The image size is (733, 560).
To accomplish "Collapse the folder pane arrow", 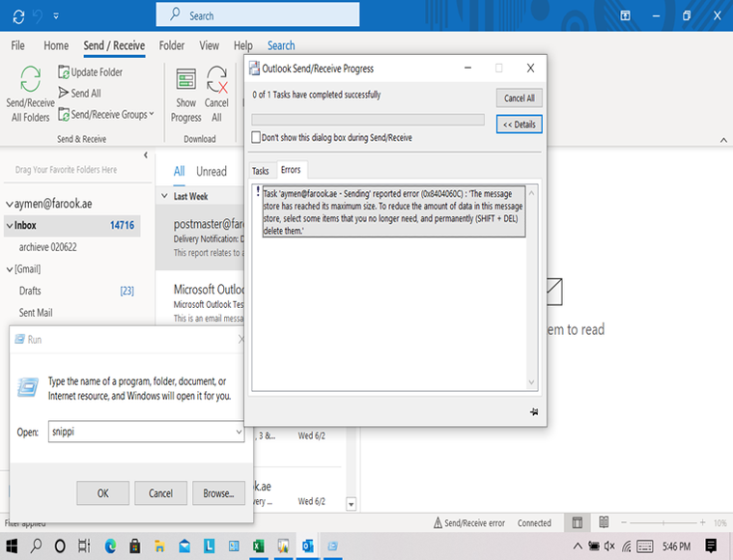I will click(146, 154).
